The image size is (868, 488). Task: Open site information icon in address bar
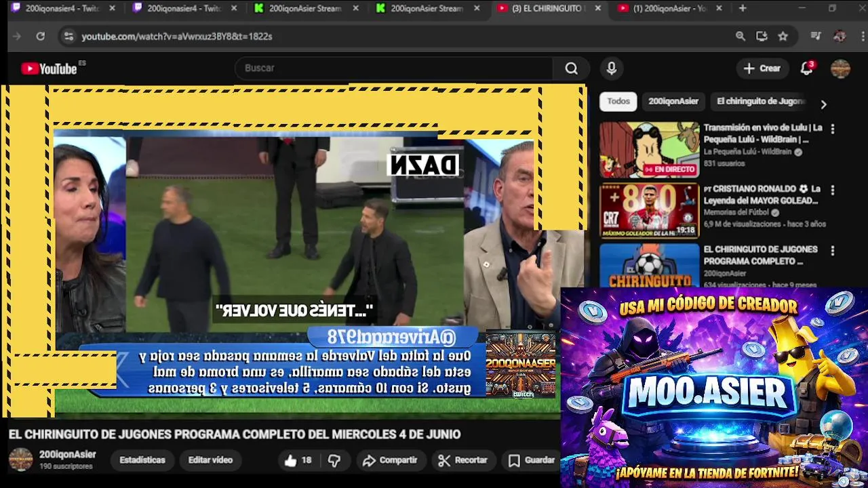(68, 36)
